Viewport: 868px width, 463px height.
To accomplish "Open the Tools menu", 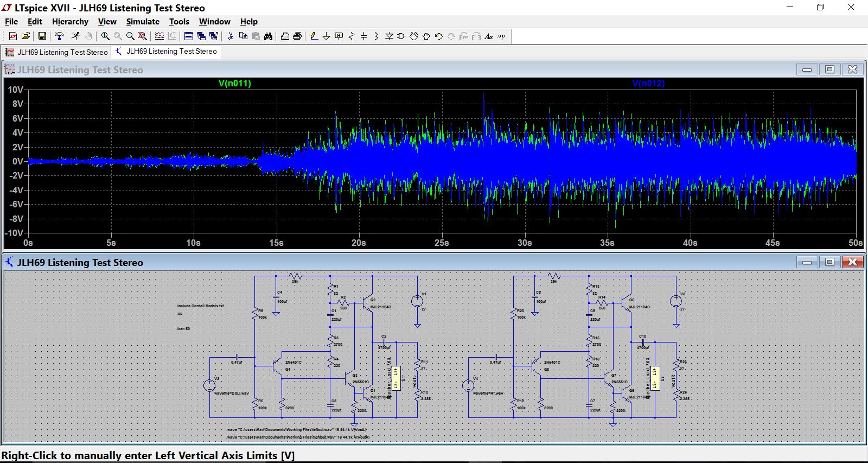I will pos(179,22).
